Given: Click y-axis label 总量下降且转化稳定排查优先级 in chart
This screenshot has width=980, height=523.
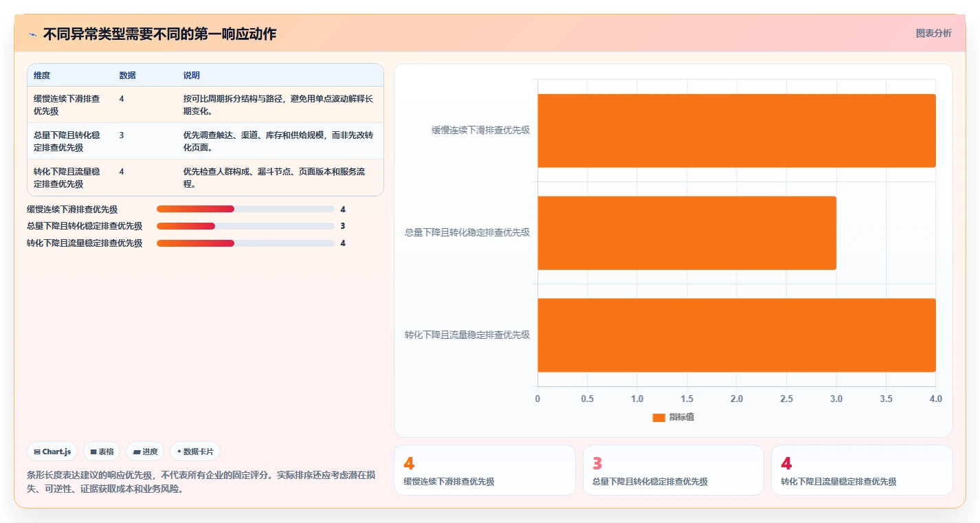Looking at the screenshot, I should [467, 233].
